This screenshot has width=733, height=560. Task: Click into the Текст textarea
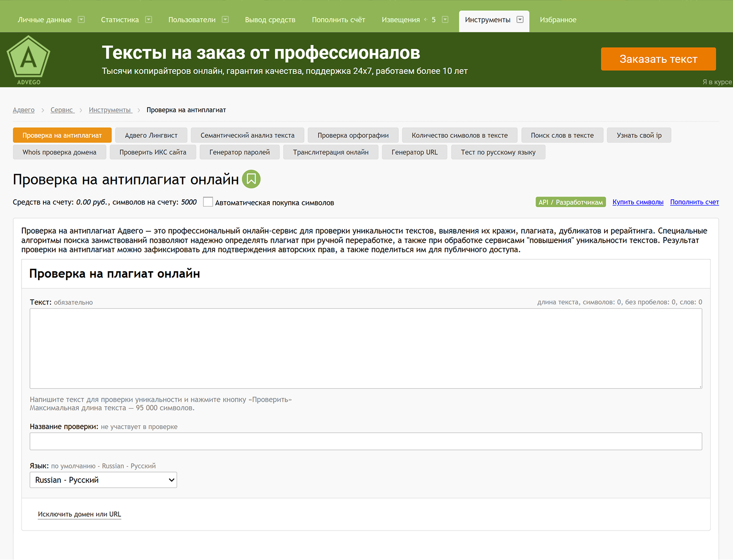tap(366, 348)
